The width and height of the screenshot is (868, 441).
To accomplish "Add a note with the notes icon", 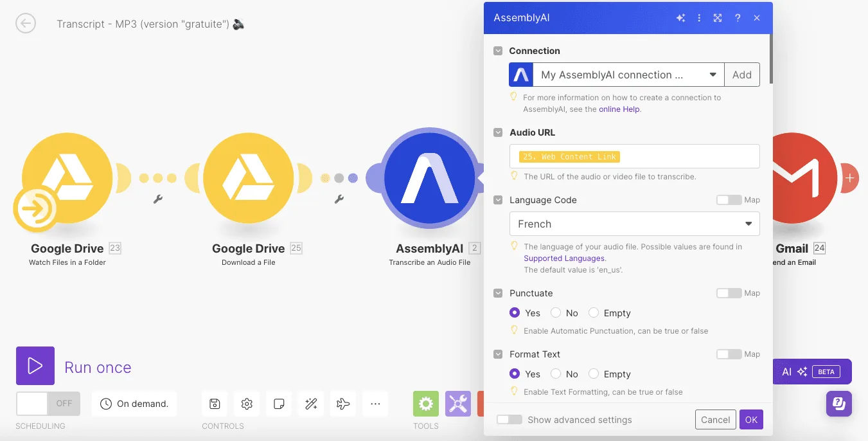I will point(279,404).
